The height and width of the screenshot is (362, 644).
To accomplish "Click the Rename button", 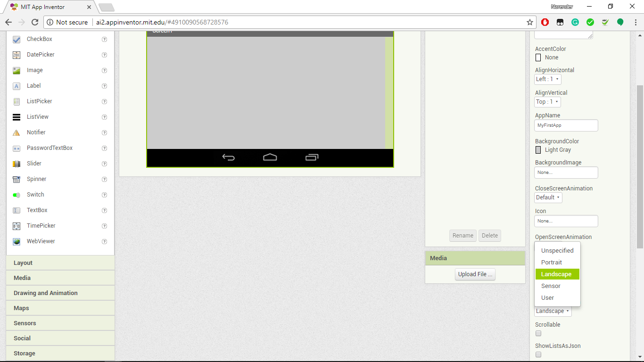I will (x=463, y=236).
